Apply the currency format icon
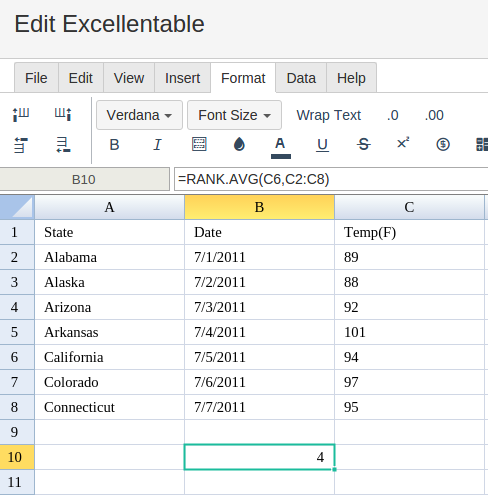 [x=443, y=144]
